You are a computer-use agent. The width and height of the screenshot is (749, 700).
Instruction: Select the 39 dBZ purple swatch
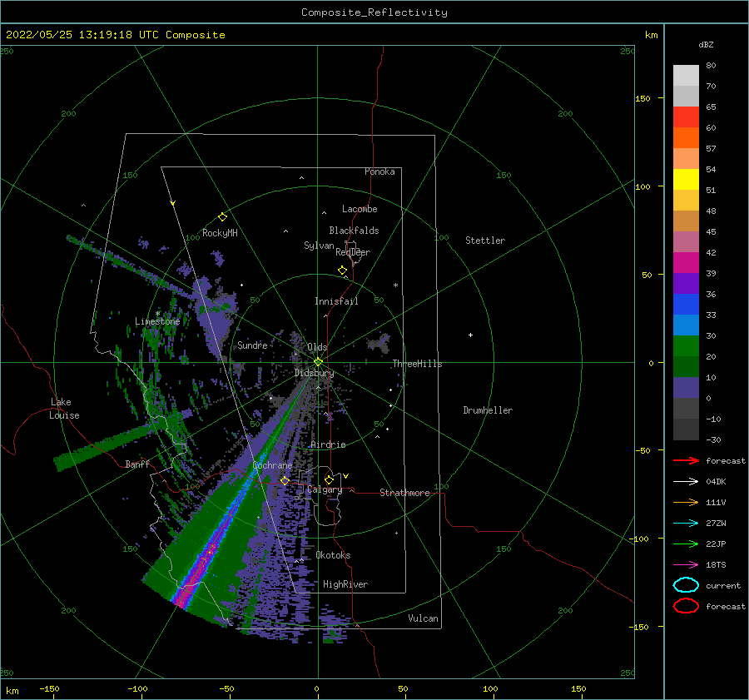pyautogui.click(x=686, y=283)
